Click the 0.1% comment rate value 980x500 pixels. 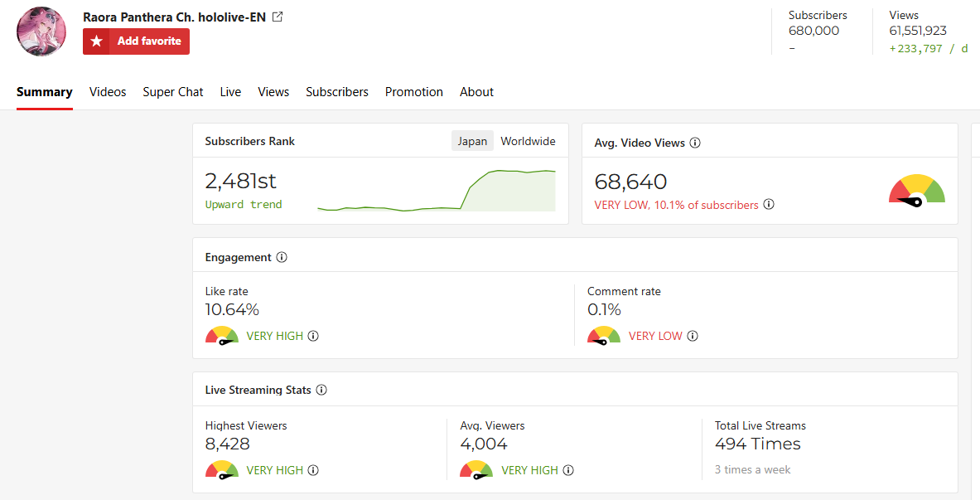[x=605, y=309]
